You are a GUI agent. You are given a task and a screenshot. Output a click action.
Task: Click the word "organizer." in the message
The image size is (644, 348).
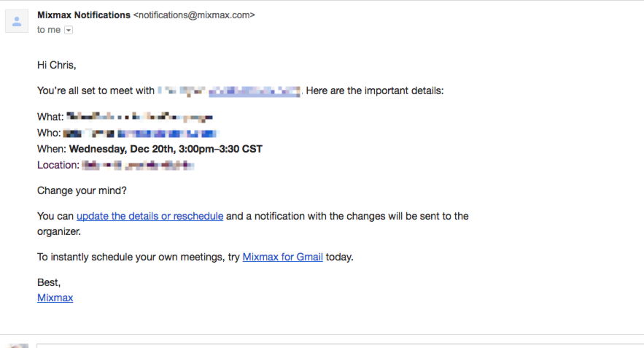[x=59, y=232]
